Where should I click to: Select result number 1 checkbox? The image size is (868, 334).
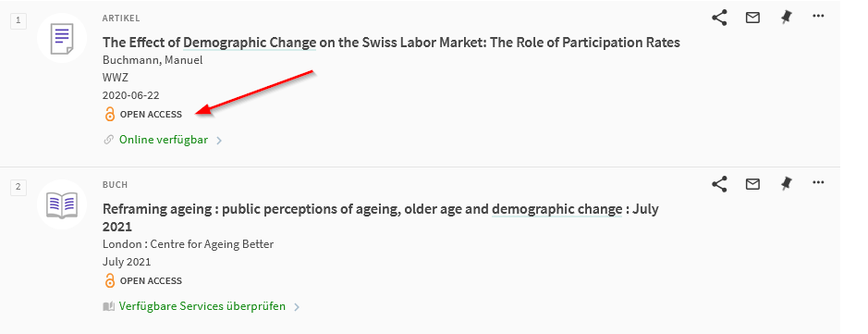point(18,21)
